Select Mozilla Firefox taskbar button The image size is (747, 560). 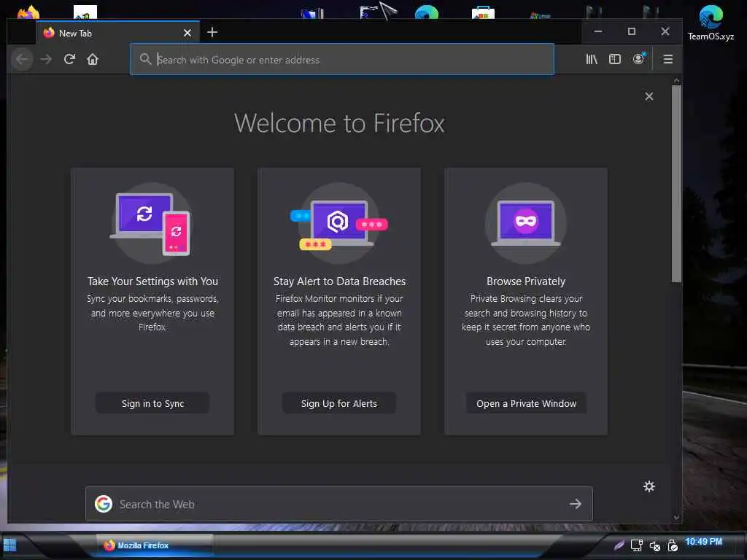coord(155,545)
